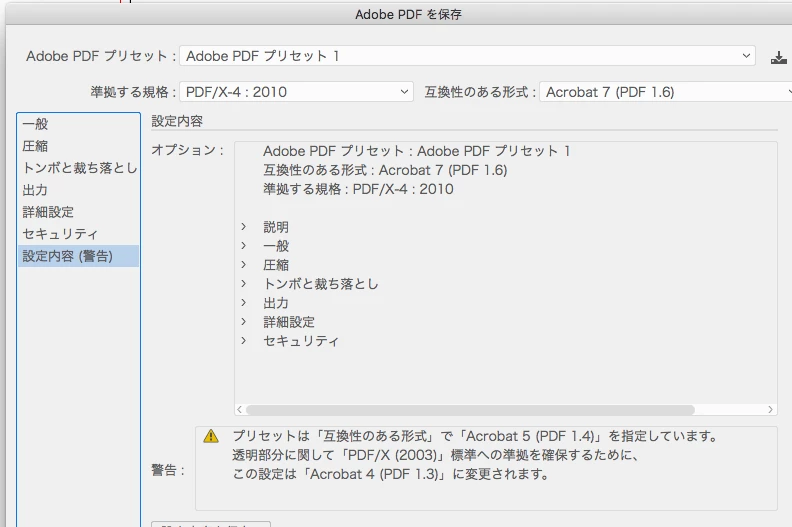Viewport: 792px width, 527px height.
Task: Expand トンボと裁ち落とし in options tree
Action: [243, 283]
